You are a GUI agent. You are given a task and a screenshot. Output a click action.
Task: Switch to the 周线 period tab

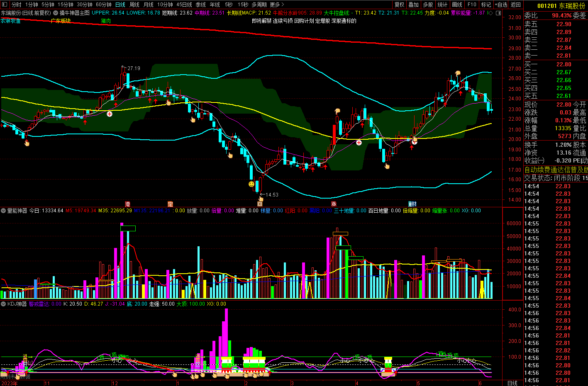coord(134,5)
